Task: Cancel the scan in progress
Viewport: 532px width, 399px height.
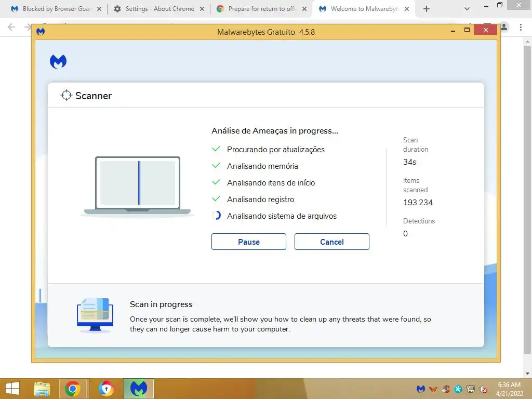Action: point(332,242)
